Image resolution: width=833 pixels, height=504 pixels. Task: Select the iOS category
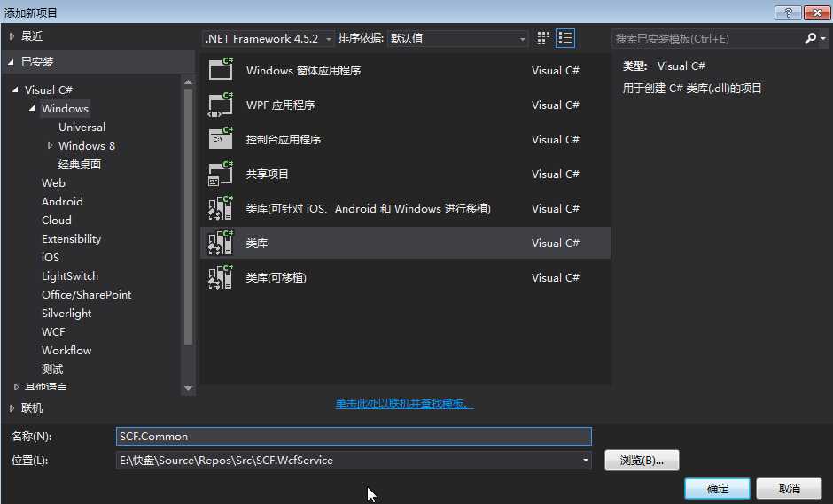pyautogui.click(x=51, y=257)
